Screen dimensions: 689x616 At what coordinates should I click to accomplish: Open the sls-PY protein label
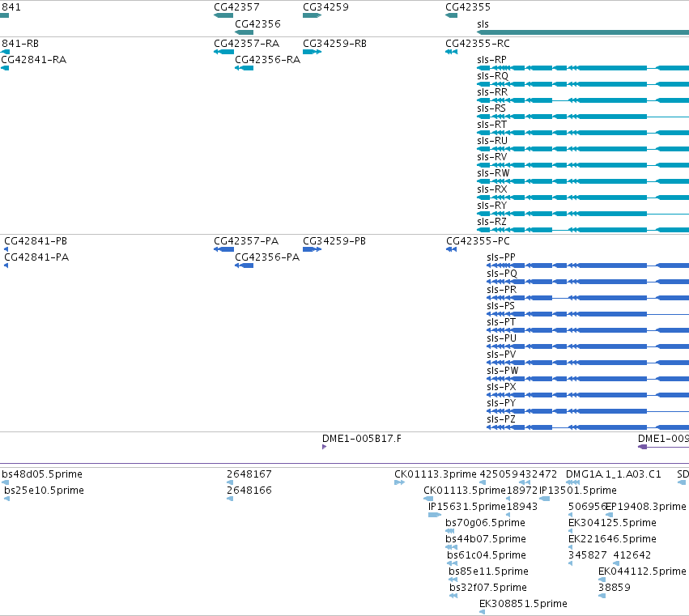tap(501, 403)
